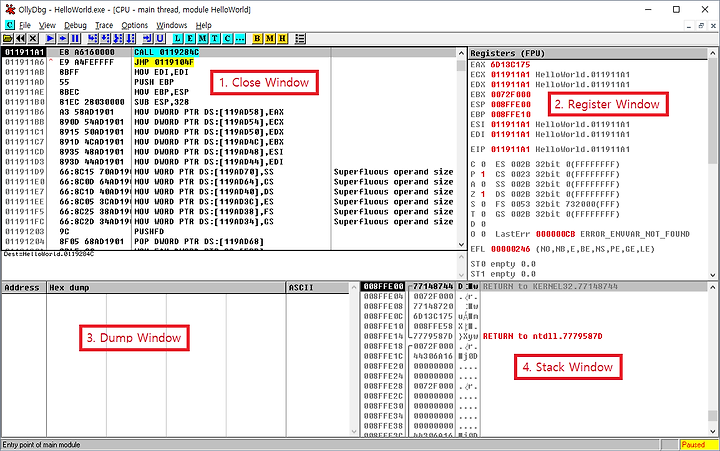Open the options list icon at the toolbar's end
The image size is (720, 451).
click(300, 39)
